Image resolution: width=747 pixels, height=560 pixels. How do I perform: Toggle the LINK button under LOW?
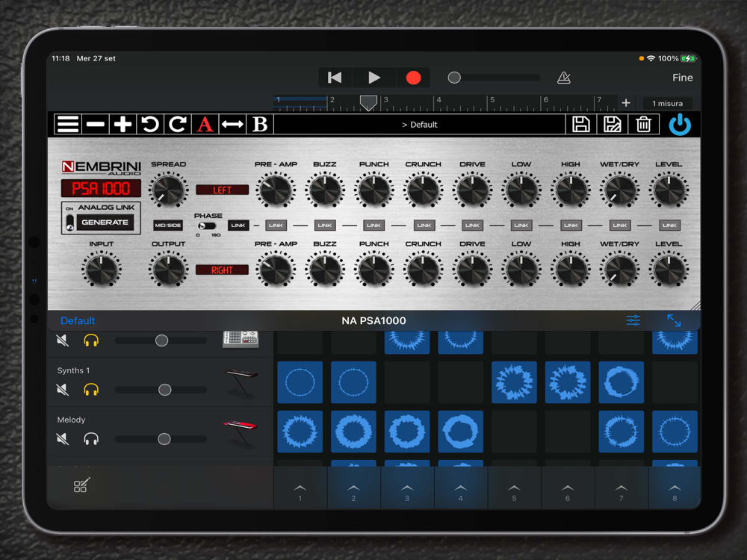(x=521, y=225)
